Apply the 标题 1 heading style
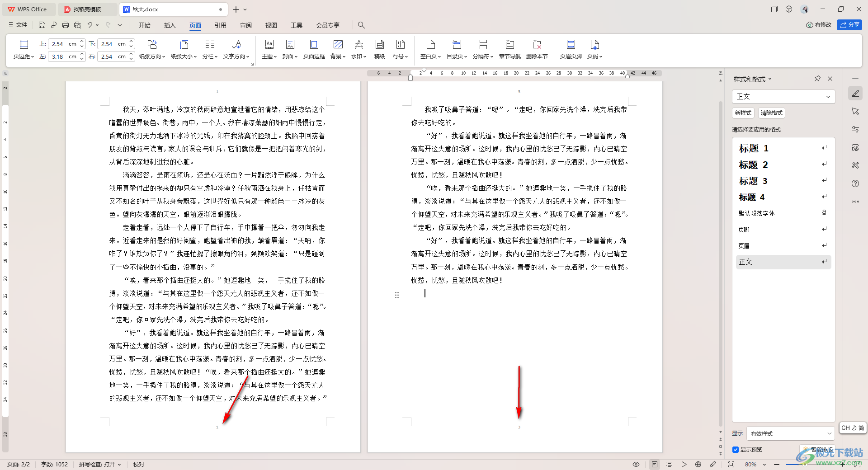The image size is (868, 470). tap(784, 148)
